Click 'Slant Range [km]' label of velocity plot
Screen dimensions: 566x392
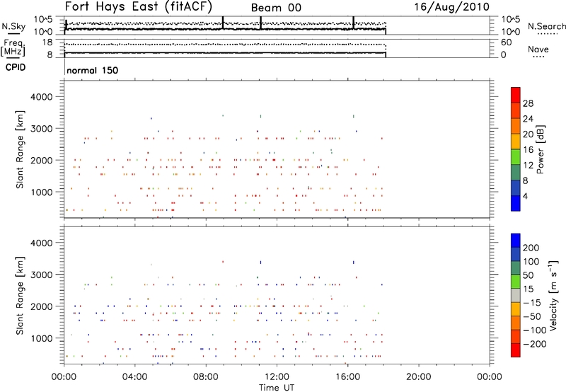20,296
